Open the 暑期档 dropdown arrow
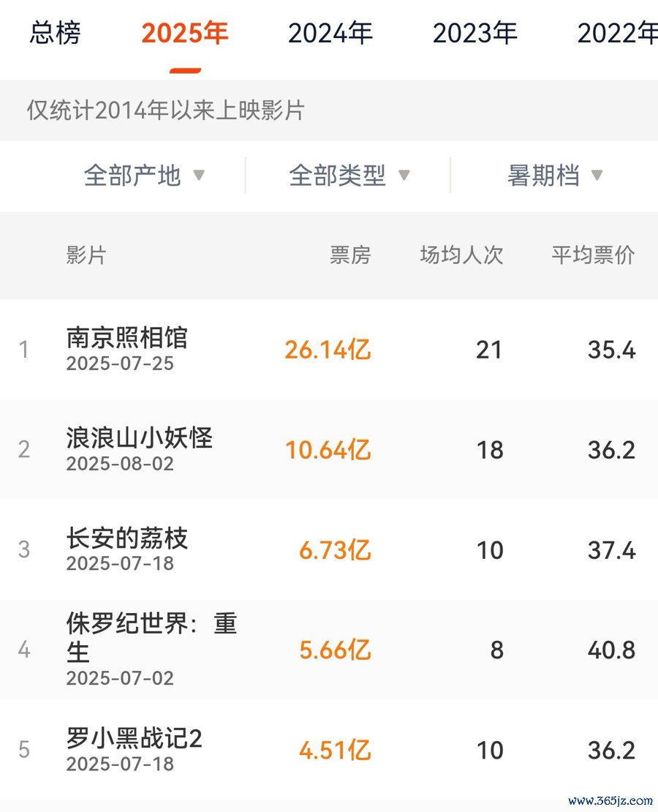Image resolution: width=658 pixels, height=812 pixels. point(597,175)
